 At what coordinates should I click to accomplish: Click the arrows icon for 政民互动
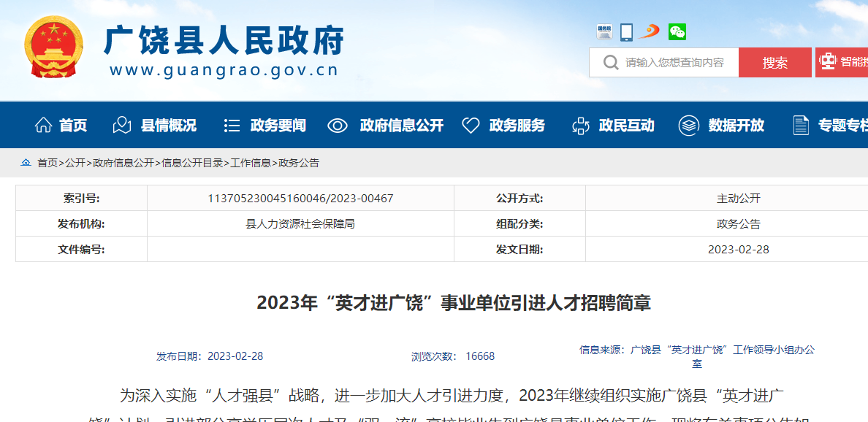(581, 126)
